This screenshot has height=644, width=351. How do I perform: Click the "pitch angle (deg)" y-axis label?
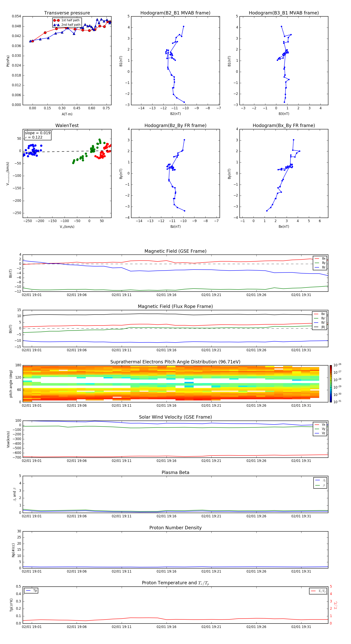(x=11, y=384)
